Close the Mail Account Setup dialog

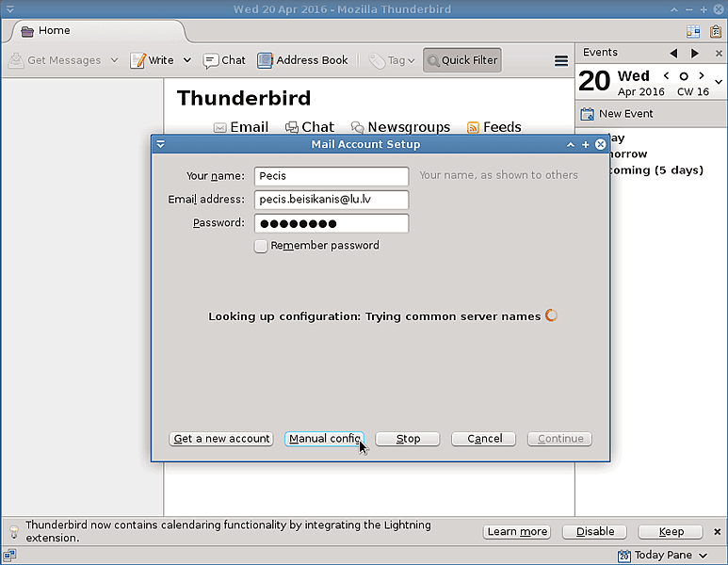[x=600, y=144]
